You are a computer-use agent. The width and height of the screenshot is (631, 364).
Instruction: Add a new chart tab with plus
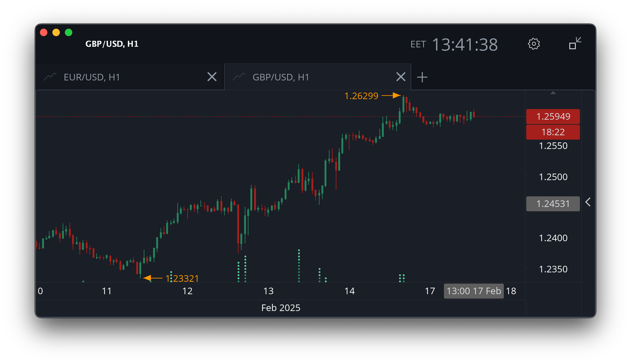422,77
